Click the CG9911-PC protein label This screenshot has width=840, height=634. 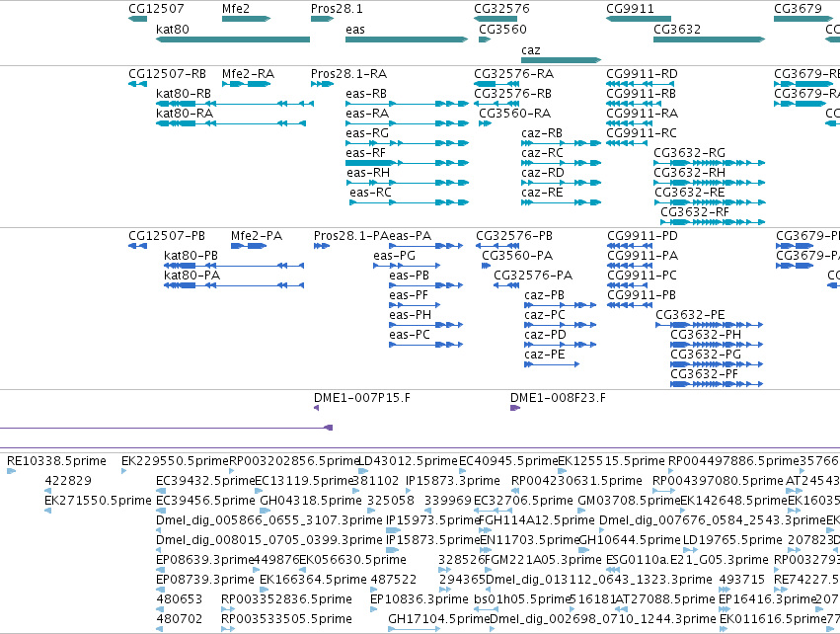[642, 276]
